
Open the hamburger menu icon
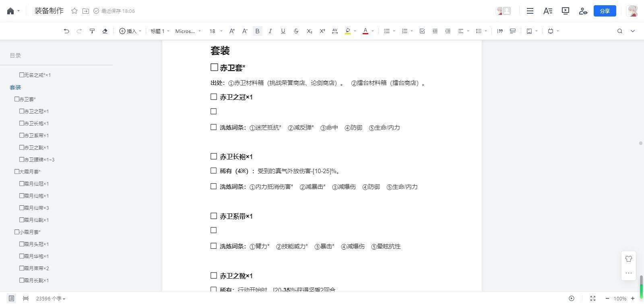530,11
